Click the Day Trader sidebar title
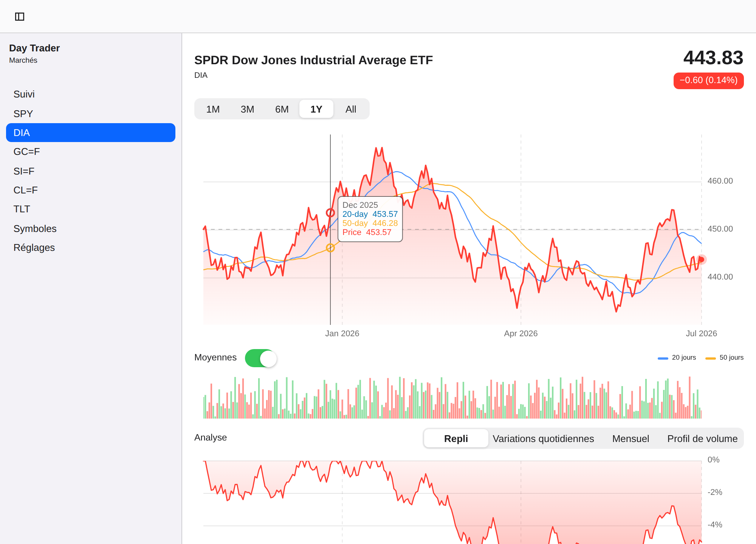Image resolution: width=756 pixels, height=544 pixels. pyautogui.click(x=34, y=48)
